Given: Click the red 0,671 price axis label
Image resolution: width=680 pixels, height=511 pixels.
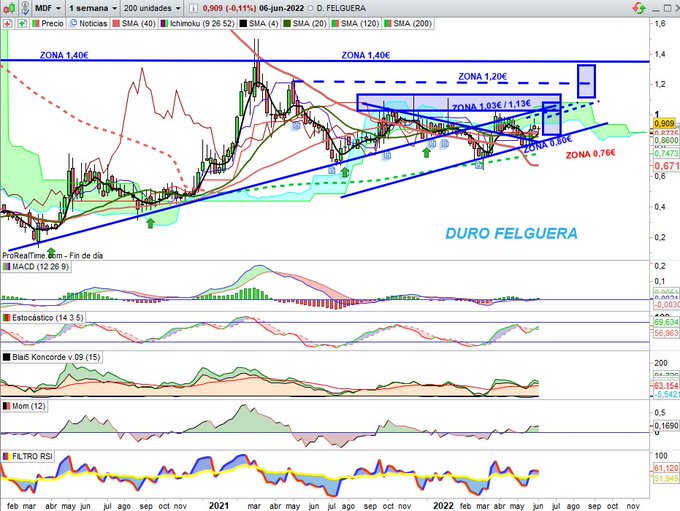Looking at the screenshot, I should click(x=667, y=166).
